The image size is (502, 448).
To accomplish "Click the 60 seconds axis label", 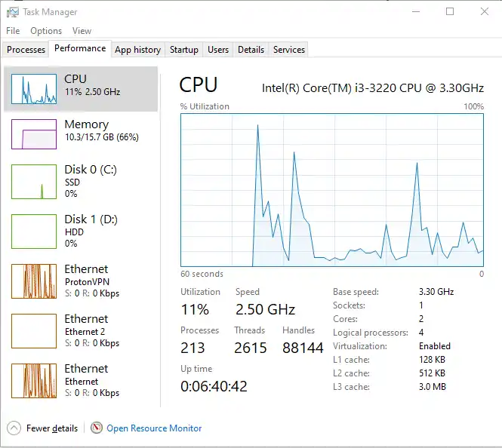I will coord(202,274).
